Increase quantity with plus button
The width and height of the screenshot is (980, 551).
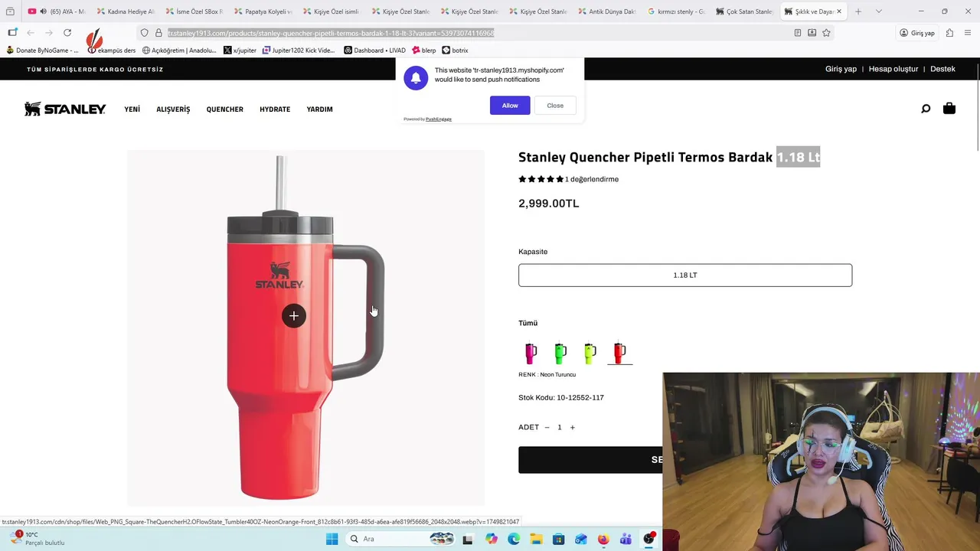[572, 427]
